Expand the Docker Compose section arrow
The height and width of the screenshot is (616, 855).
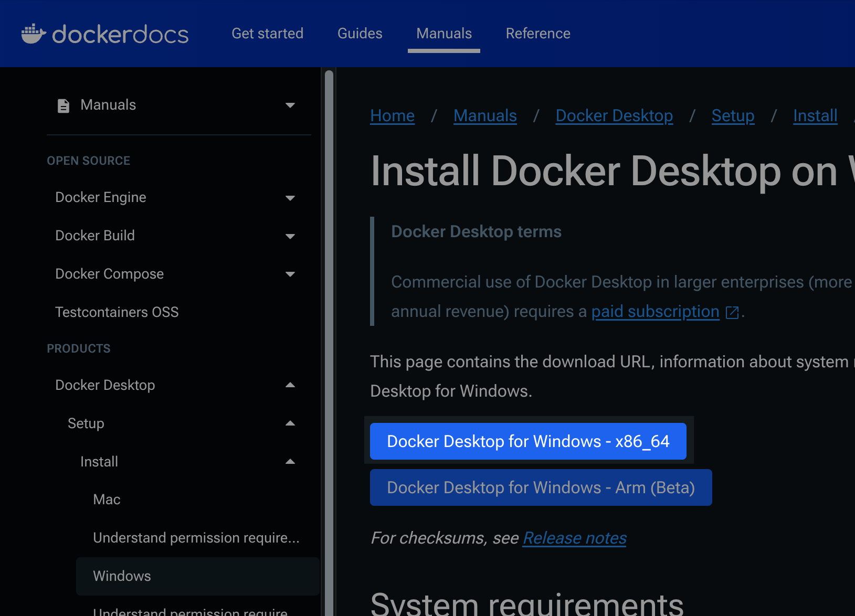click(290, 274)
